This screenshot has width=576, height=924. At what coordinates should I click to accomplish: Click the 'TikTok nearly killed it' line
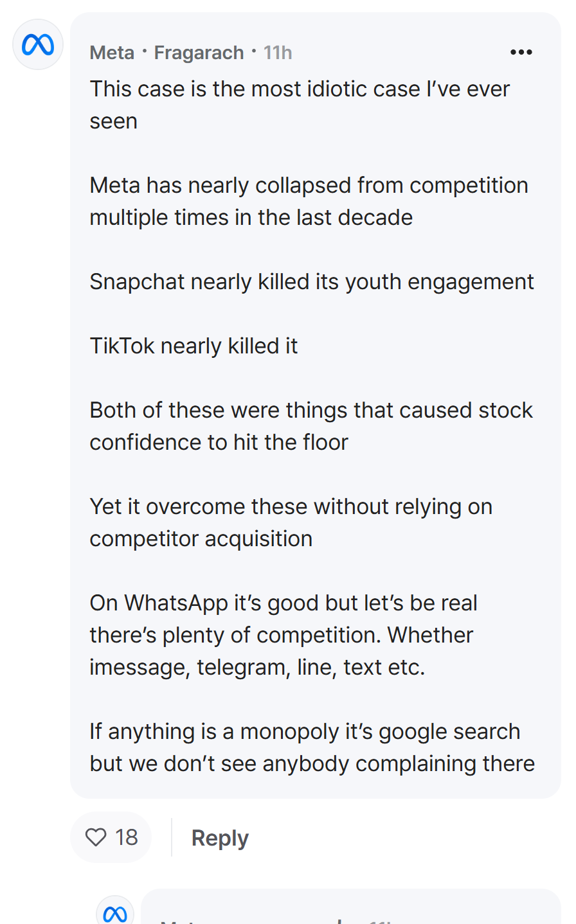point(194,346)
